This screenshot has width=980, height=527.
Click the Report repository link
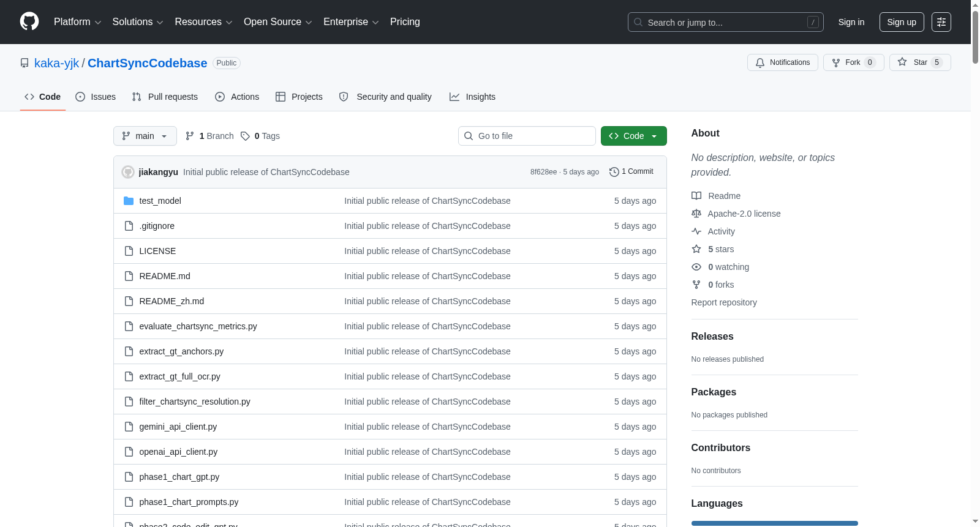[724, 302]
